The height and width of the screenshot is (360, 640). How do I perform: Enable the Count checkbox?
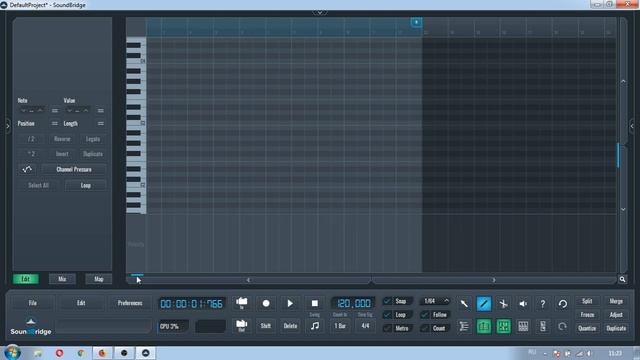pyautogui.click(x=424, y=328)
